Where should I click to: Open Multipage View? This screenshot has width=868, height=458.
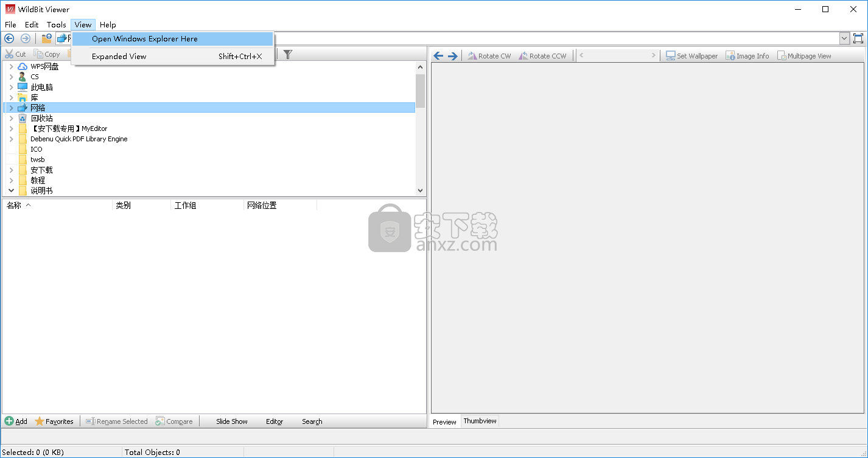click(x=804, y=56)
